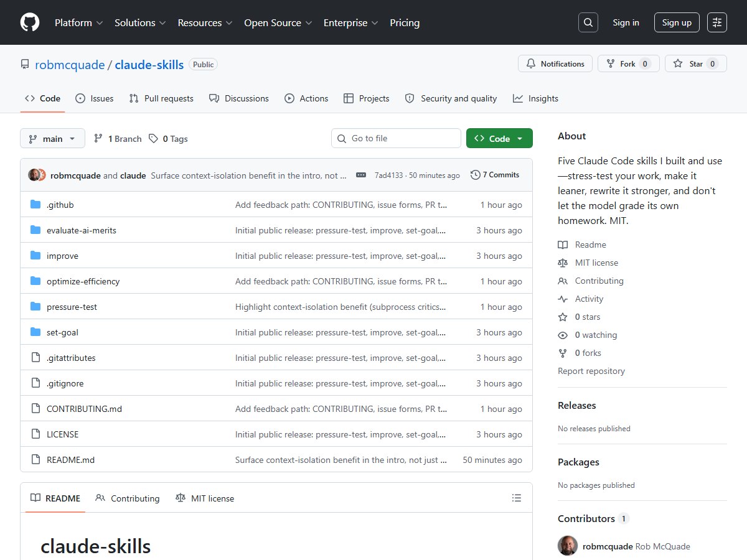This screenshot has height=560, width=747.
Task: Select the MIT license tab in file viewer
Action: click(x=205, y=498)
